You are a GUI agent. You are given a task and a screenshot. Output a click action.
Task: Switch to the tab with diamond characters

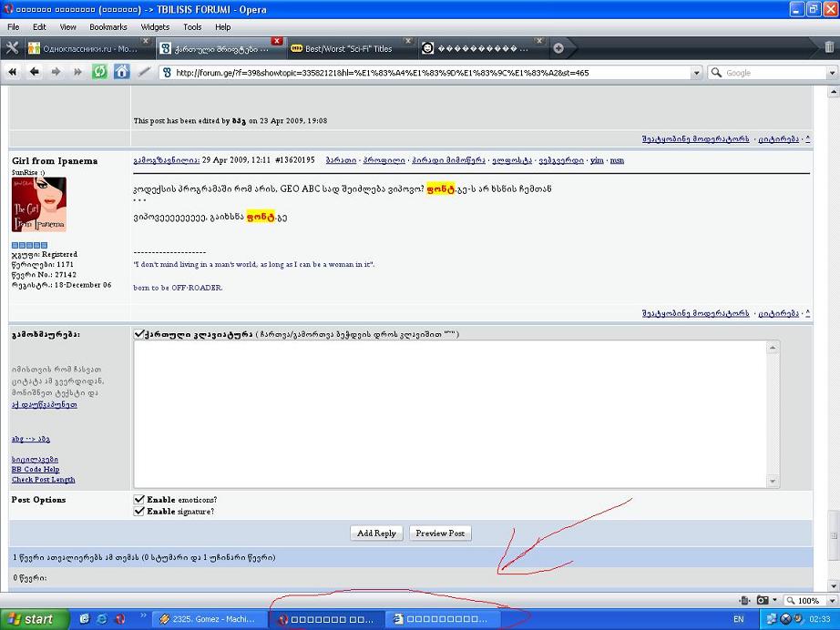pyautogui.click(x=482, y=49)
